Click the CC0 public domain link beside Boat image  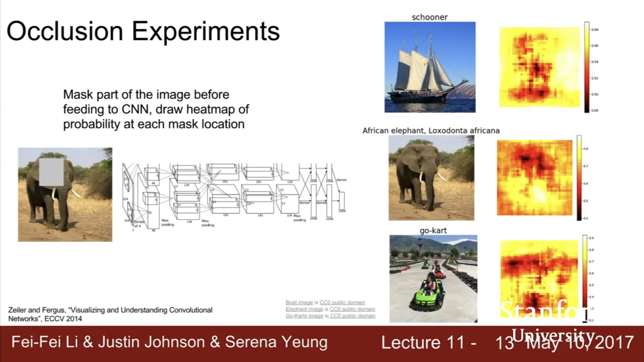pyautogui.click(x=342, y=303)
